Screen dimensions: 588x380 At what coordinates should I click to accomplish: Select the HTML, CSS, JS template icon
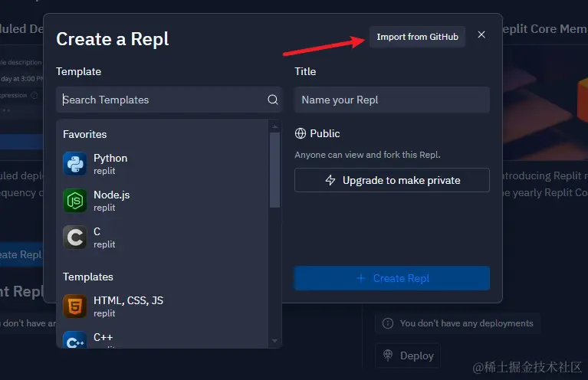click(x=75, y=306)
